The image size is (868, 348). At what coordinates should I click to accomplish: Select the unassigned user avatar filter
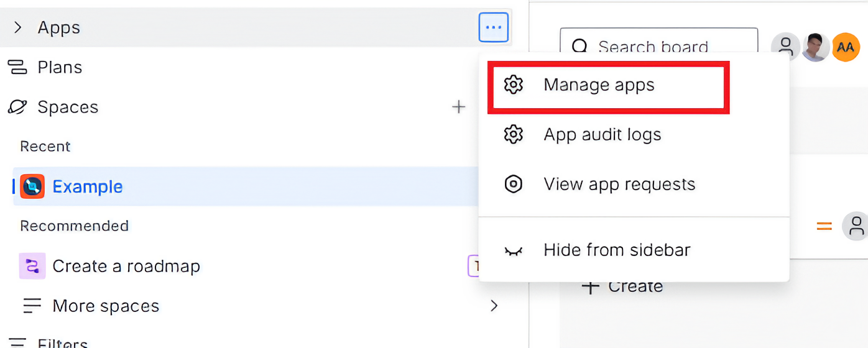click(785, 47)
